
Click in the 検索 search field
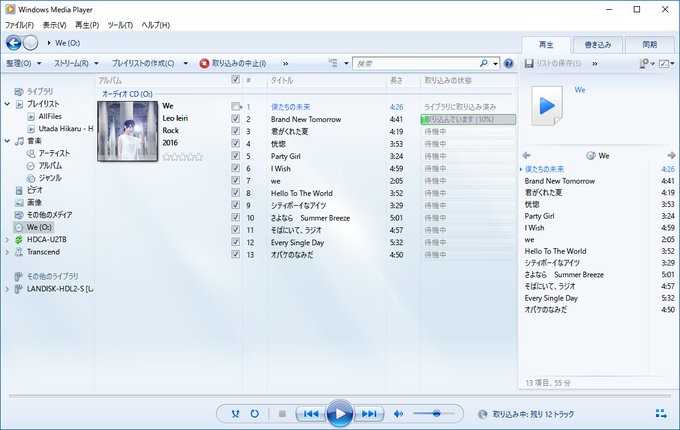[x=416, y=64]
